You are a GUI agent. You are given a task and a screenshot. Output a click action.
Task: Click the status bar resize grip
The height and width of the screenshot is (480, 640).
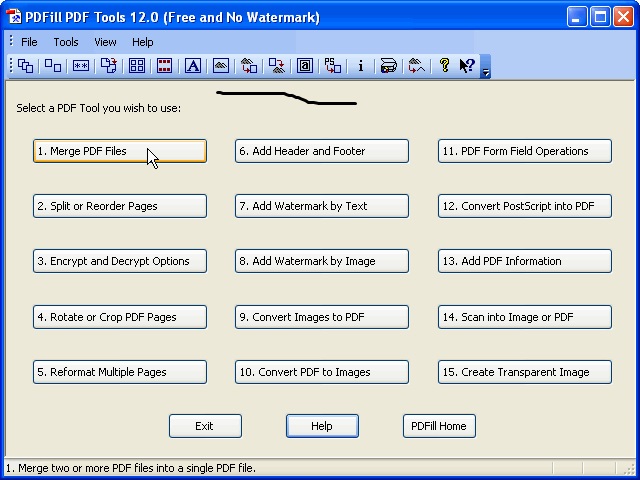pos(629,469)
